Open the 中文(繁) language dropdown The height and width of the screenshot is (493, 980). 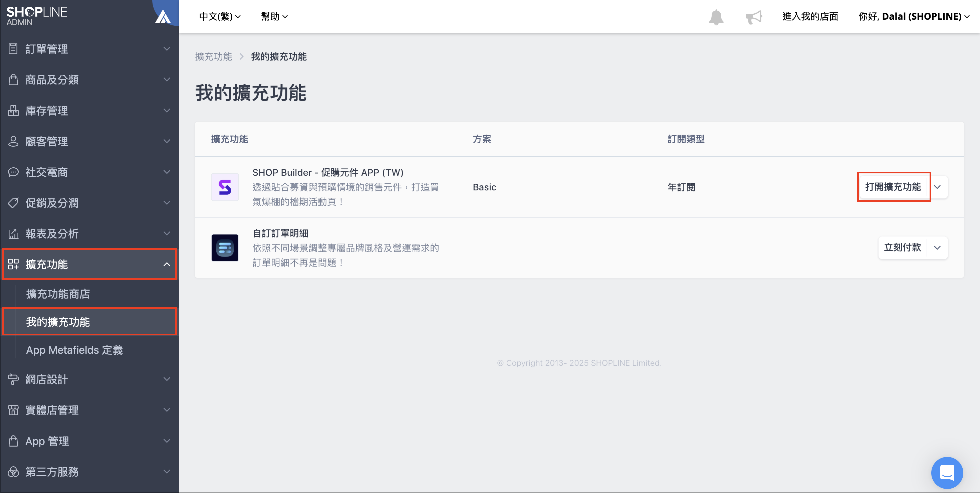pyautogui.click(x=220, y=16)
